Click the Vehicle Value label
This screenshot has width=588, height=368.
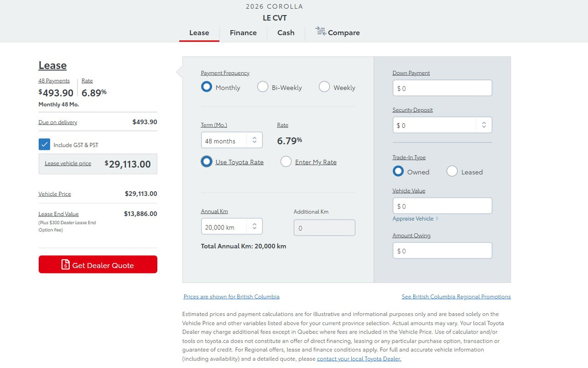pos(409,190)
